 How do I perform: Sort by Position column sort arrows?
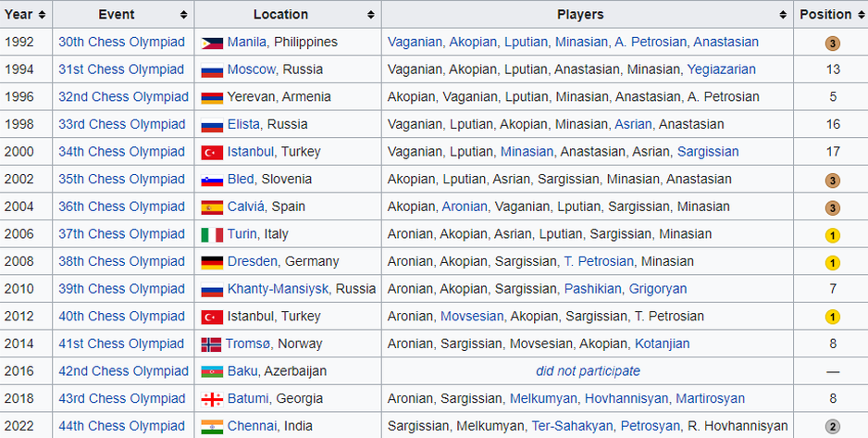click(x=859, y=15)
